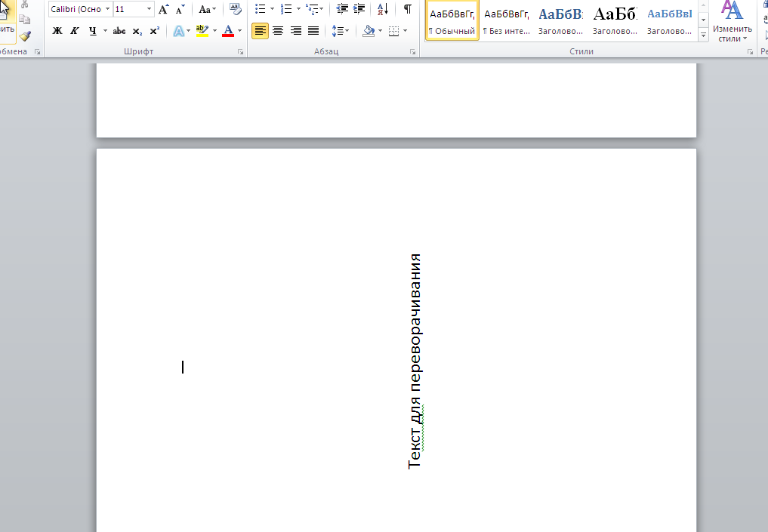The width and height of the screenshot is (768, 532).
Task: Open the font size dropdown showing 11
Action: [x=148, y=9]
